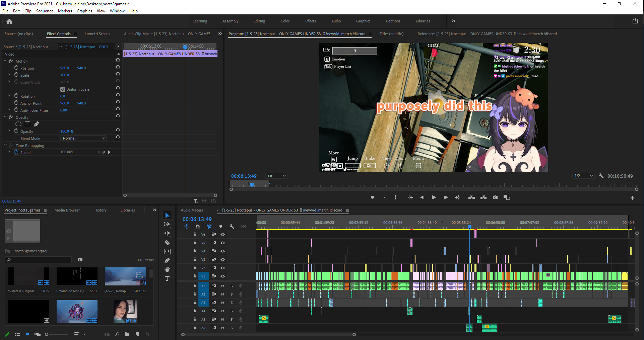Image resolution: width=644 pixels, height=340 pixels.
Task: Expand Scale property
Action: [9, 75]
